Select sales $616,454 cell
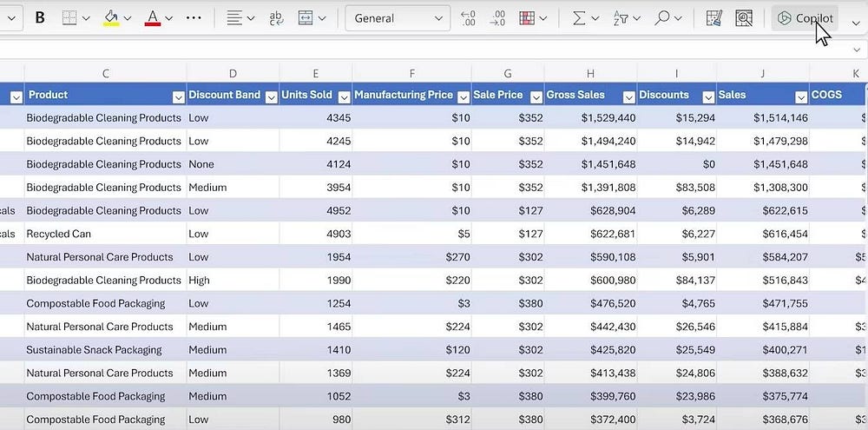The image size is (868, 430). tap(763, 234)
